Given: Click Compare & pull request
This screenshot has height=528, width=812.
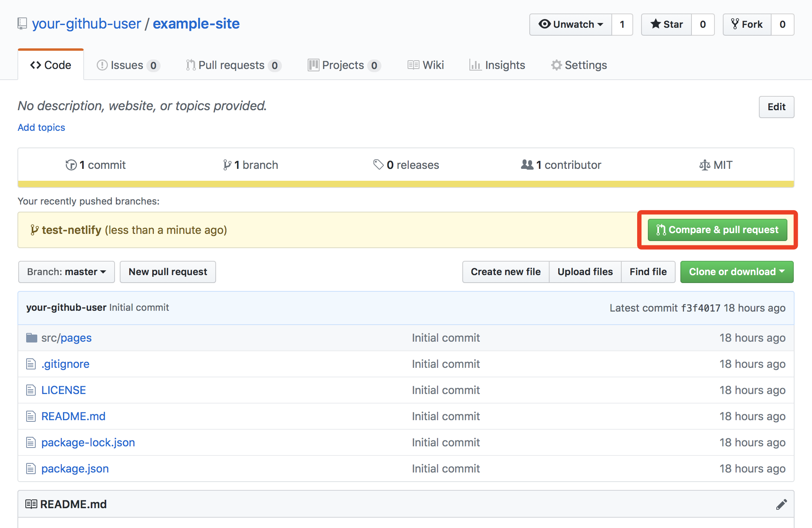Looking at the screenshot, I should [717, 230].
